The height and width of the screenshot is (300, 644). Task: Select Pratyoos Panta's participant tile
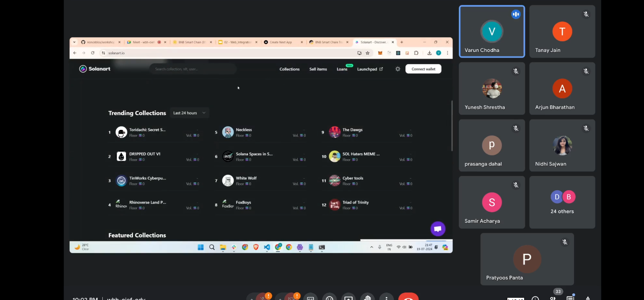point(527,259)
